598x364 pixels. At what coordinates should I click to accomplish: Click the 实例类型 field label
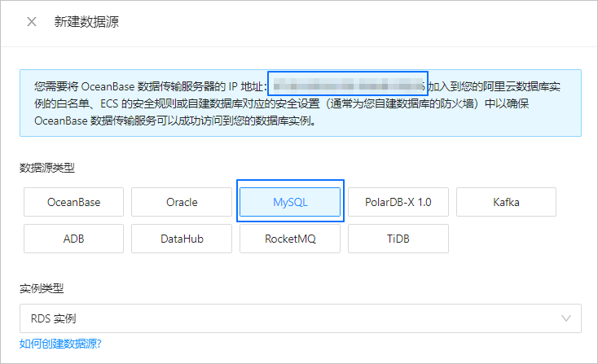[42, 288]
